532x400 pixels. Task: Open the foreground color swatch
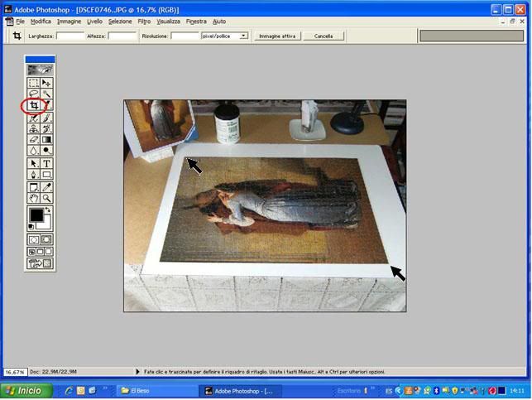(36, 215)
